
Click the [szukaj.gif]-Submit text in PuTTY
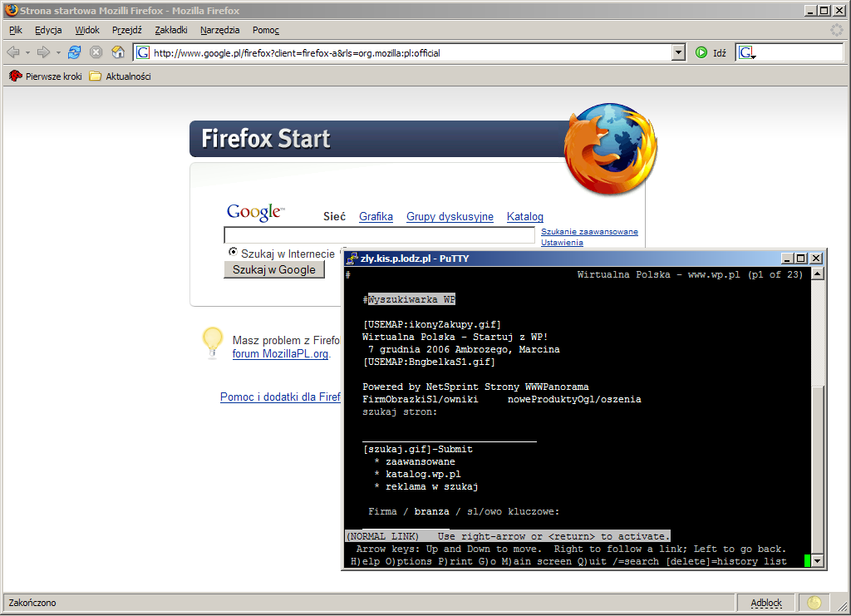point(418,450)
